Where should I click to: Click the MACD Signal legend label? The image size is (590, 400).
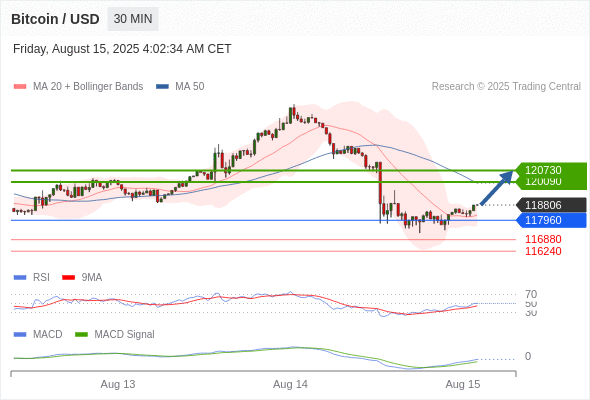(125, 335)
